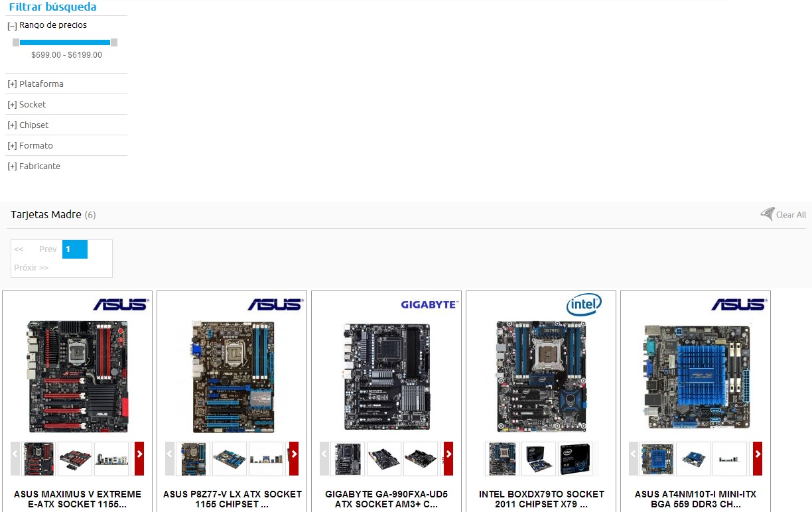Click the Filtrar búsqueda heading
This screenshot has height=512, width=812.
coord(52,7)
